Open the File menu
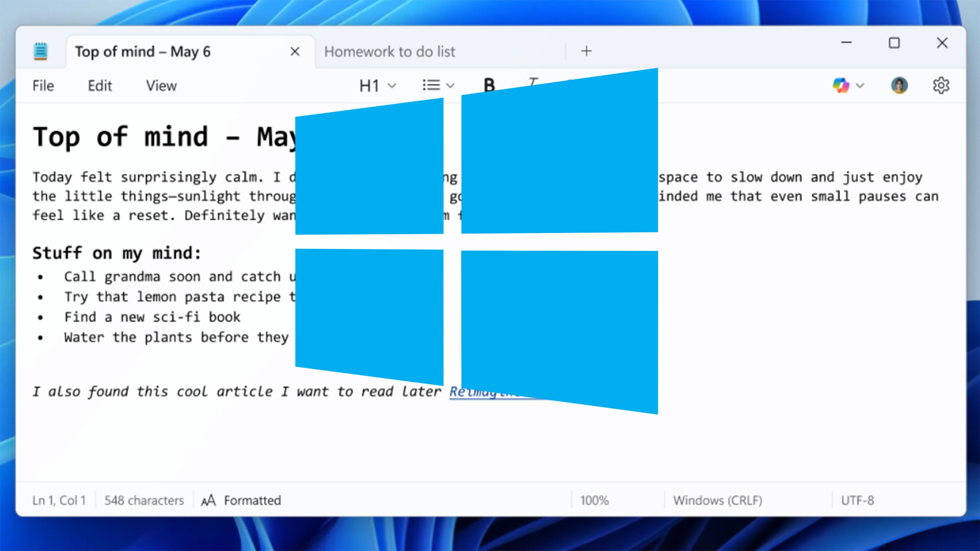The image size is (980, 551). [43, 86]
